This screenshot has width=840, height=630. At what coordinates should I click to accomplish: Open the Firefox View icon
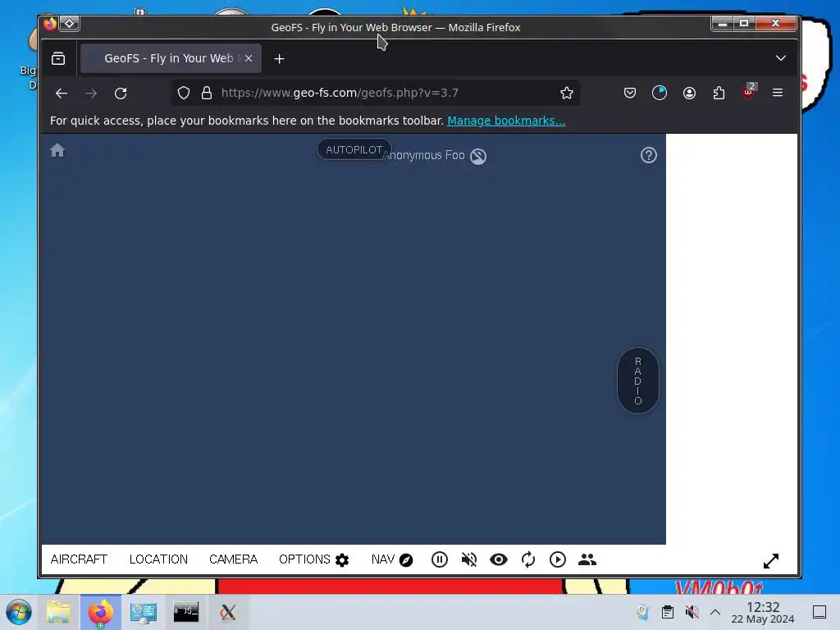point(58,58)
